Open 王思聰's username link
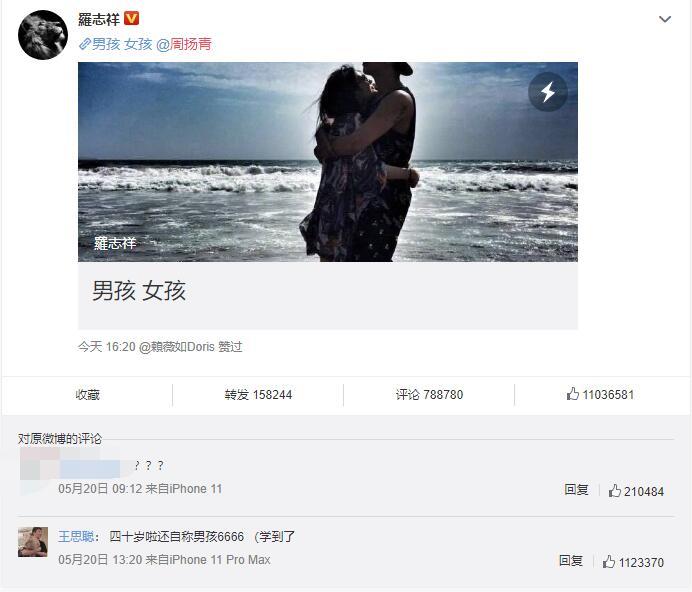Screen dimensions: 692x592 point(76,536)
